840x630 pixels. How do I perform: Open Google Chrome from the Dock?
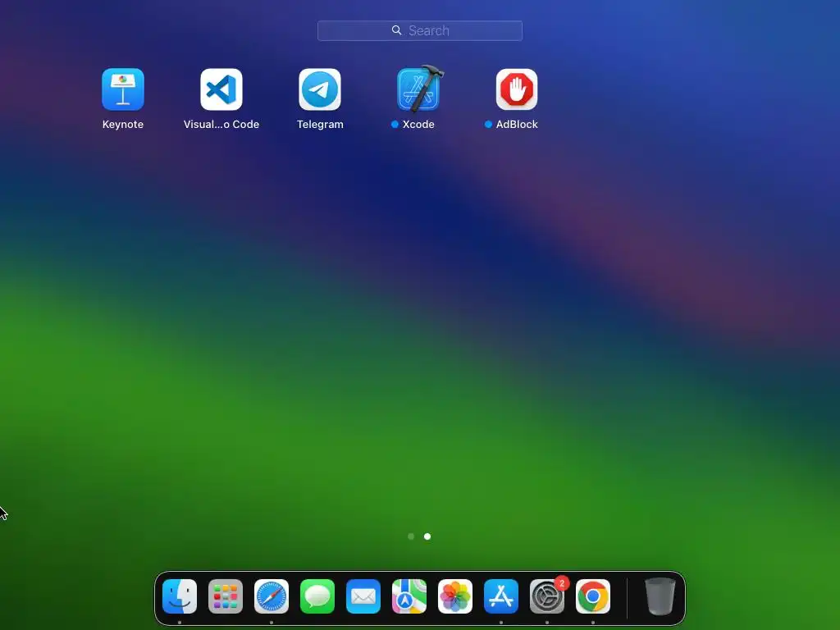pos(593,596)
